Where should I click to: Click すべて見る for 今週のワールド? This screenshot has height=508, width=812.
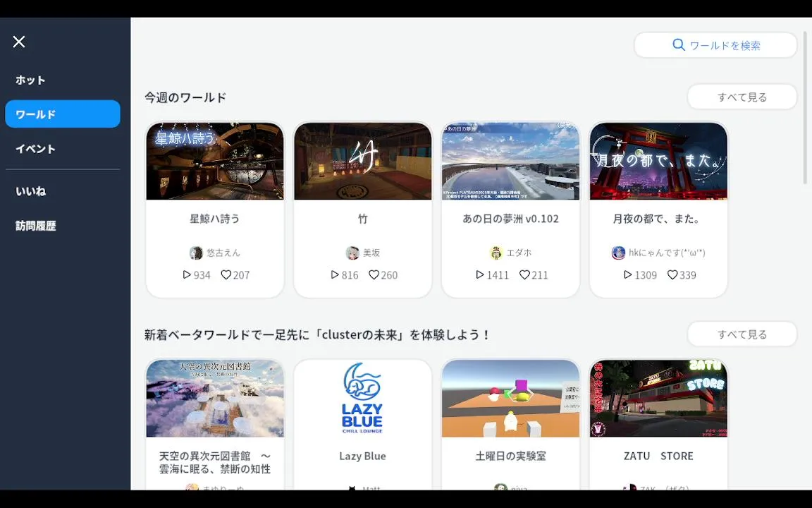pyautogui.click(x=742, y=97)
